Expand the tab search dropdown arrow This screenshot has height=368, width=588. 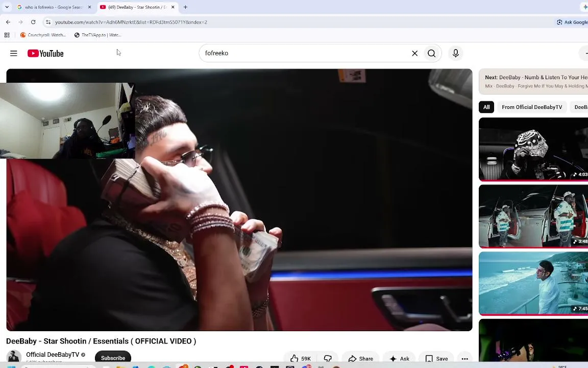point(7,7)
